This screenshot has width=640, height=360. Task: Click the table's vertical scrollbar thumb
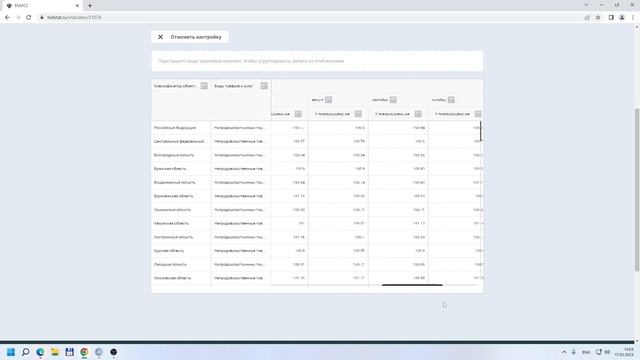(481, 131)
